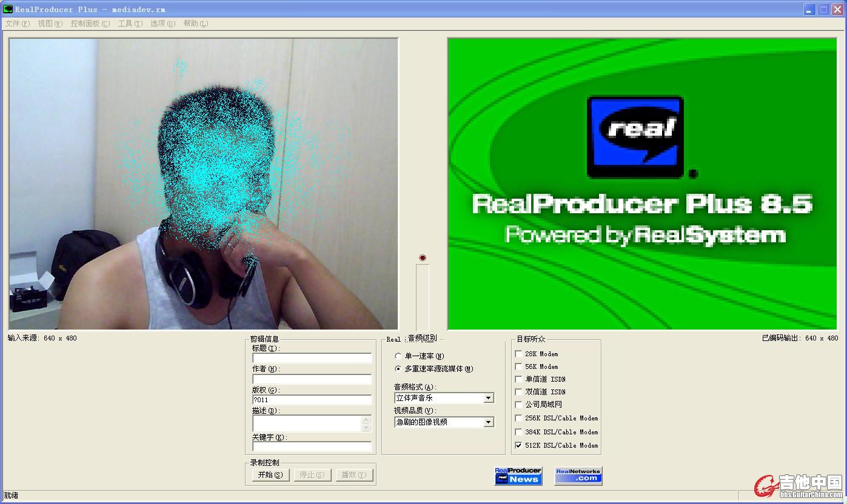The height and width of the screenshot is (504, 847).
Task: Open the 文件(F) menu
Action: [17, 24]
